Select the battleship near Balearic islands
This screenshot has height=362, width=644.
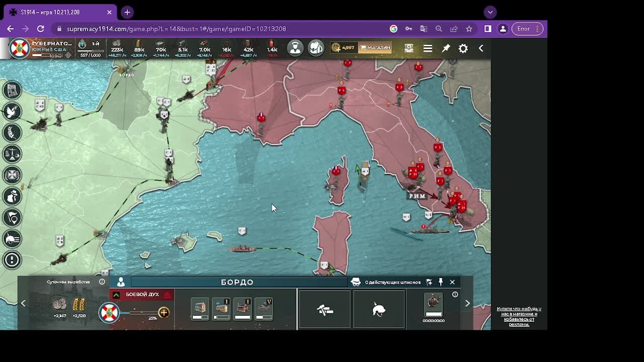point(243,248)
